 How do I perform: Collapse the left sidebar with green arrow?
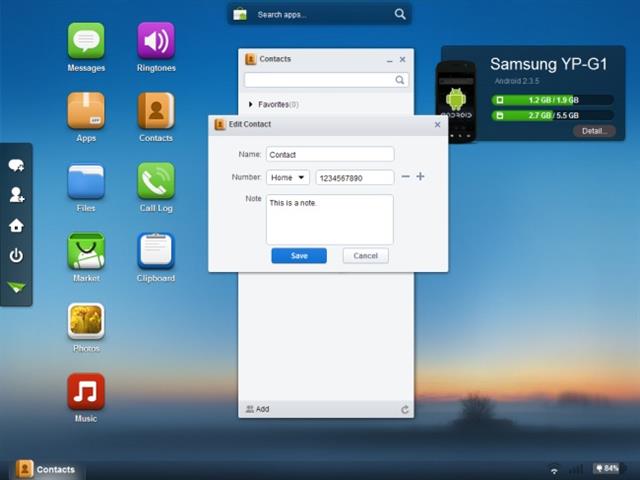16,287
